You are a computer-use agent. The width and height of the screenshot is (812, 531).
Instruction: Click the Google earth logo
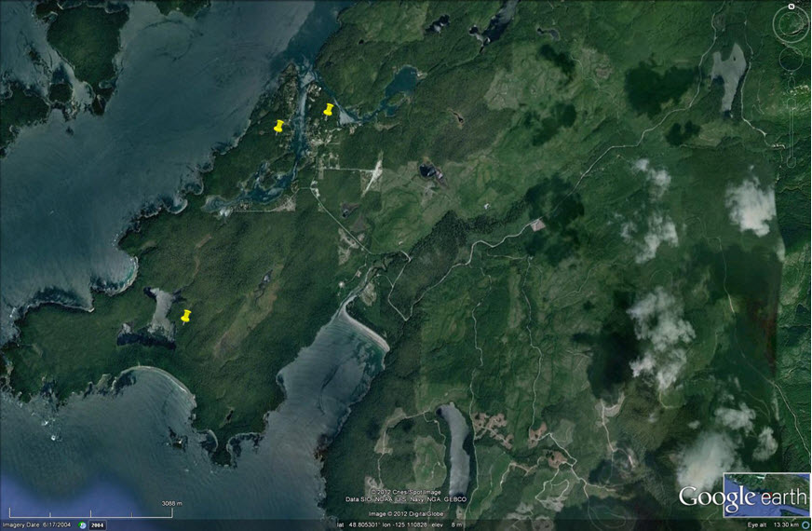pos(741,497)
